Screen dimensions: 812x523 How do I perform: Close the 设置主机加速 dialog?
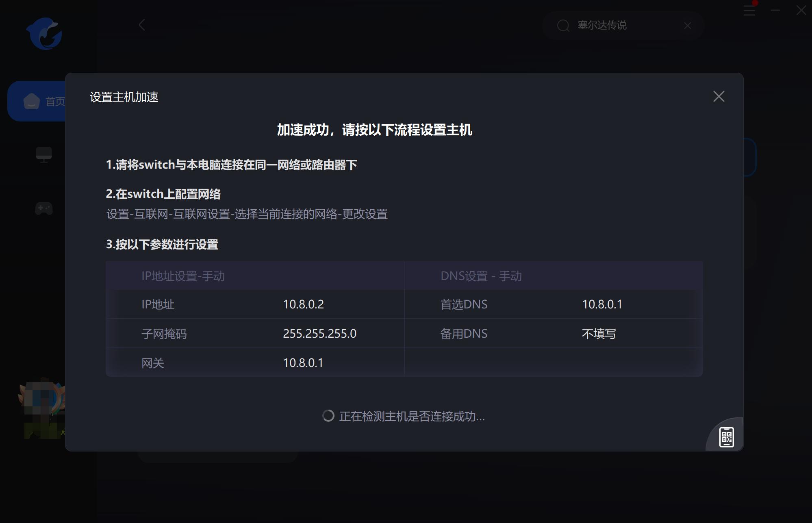click(x=719, y=96)
